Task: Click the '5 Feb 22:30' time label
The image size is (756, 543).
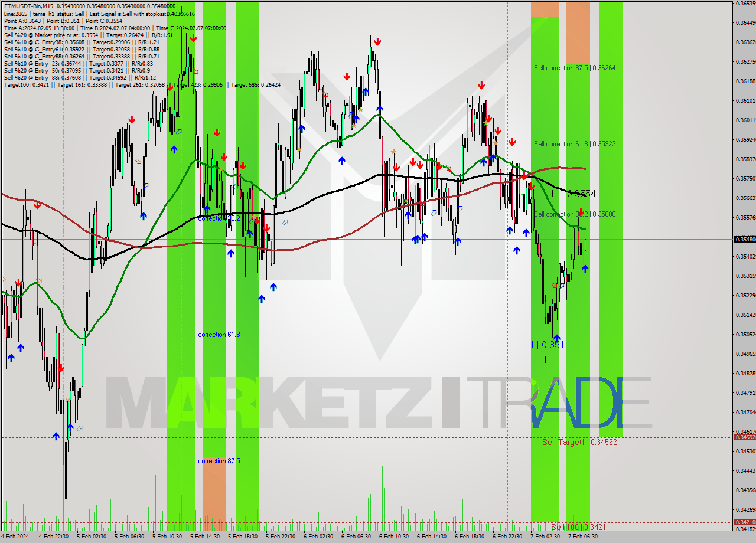Action: click(281, 537)
